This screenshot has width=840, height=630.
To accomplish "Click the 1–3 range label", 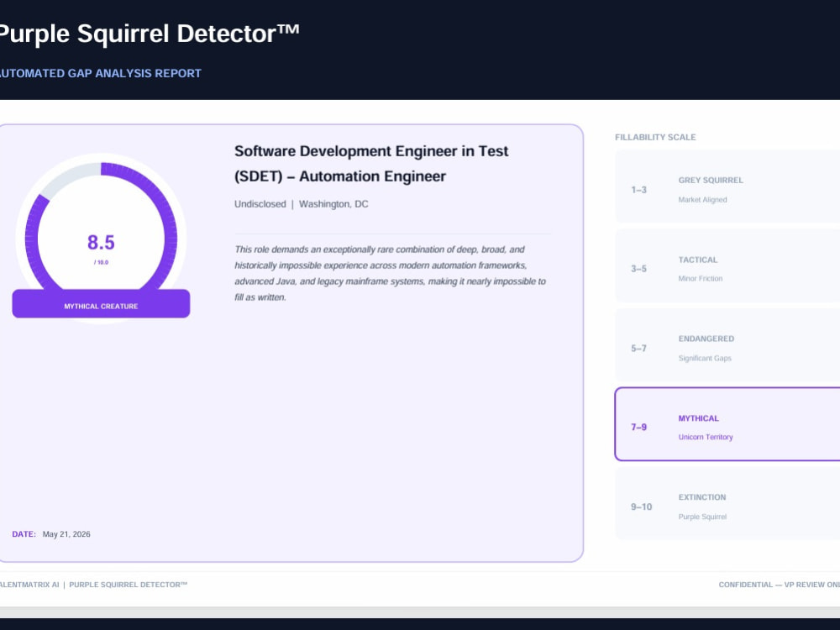I will coord(638,190).
